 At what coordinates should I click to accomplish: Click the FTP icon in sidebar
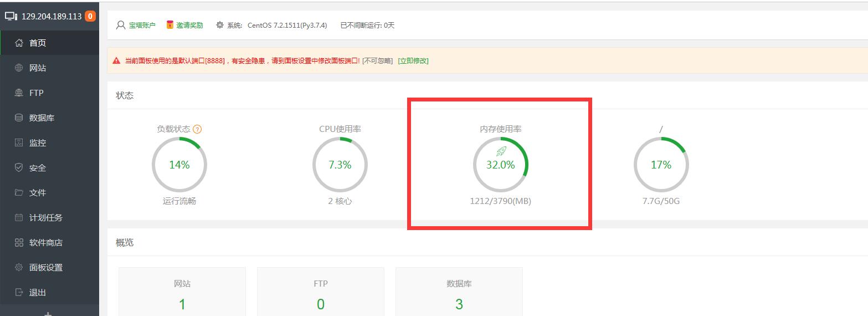pos(19,93)
